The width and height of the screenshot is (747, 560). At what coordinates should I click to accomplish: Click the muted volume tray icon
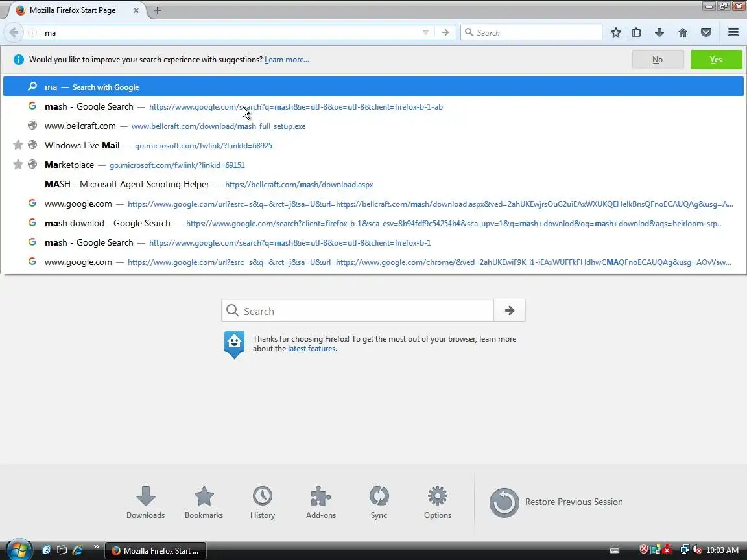(696, 550)
